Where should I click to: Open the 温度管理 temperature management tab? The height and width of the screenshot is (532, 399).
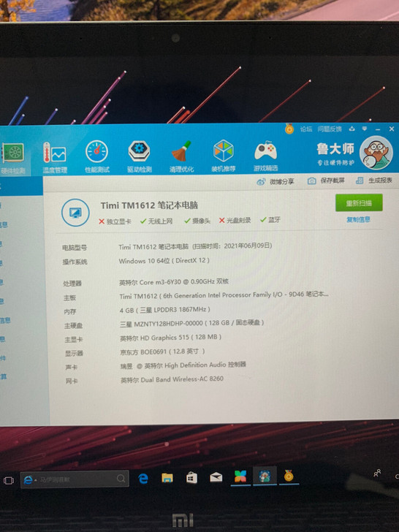pos(55,157)
